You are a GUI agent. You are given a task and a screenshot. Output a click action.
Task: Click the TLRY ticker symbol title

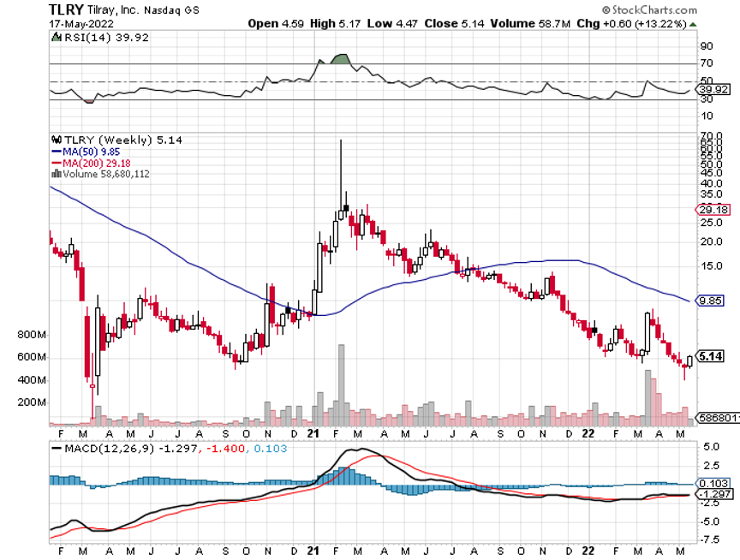65,9
